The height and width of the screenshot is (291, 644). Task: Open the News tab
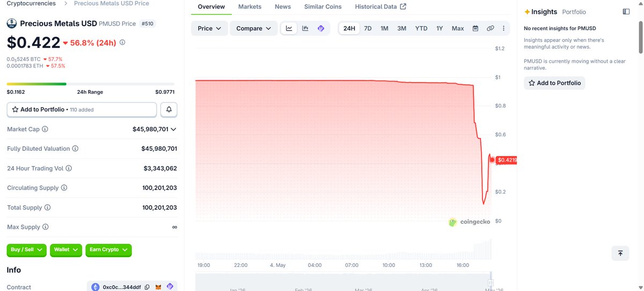click(x=283, y=6)
